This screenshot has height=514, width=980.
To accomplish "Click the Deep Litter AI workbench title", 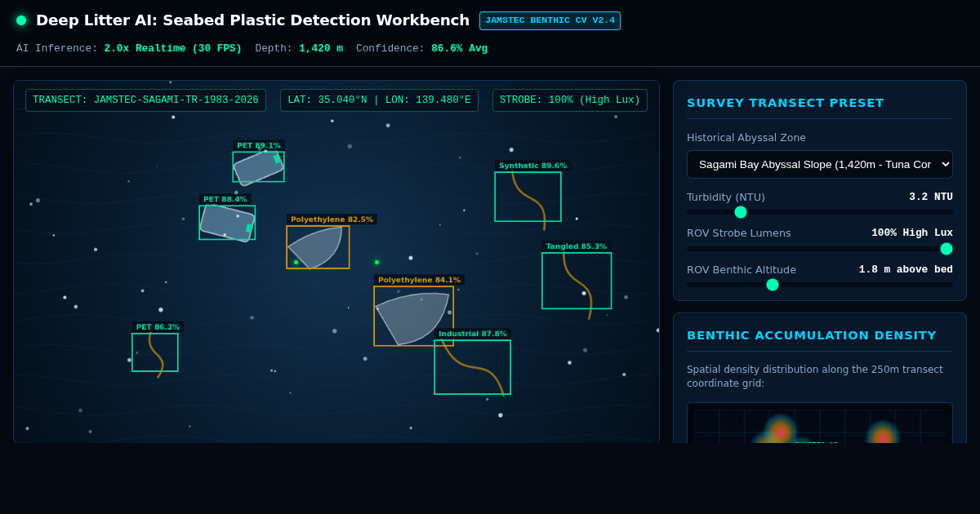I will (x=252, y=20).
